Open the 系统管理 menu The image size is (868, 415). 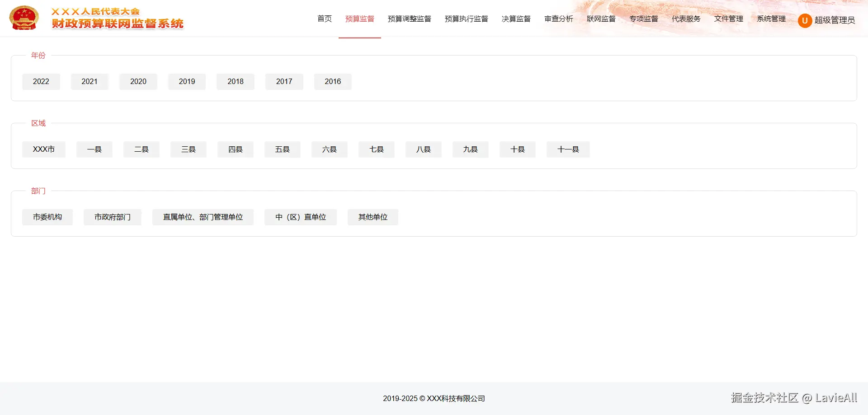(771, 19)
